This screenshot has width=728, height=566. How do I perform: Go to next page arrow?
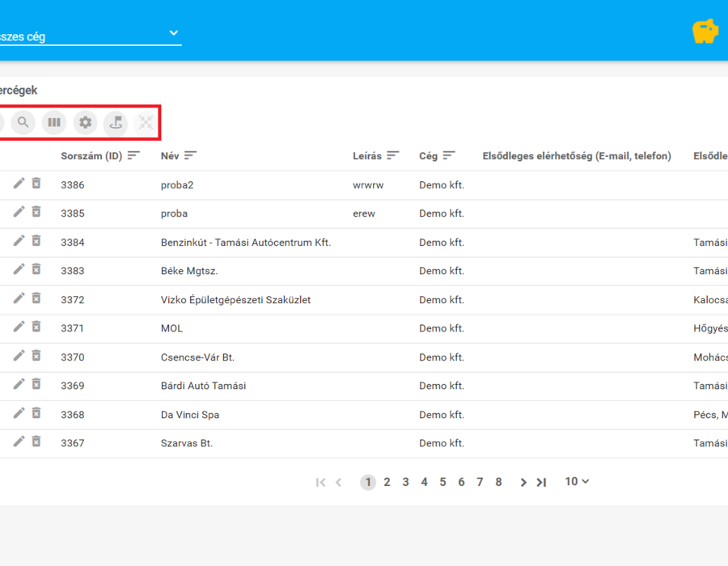[x=523, y=483]
